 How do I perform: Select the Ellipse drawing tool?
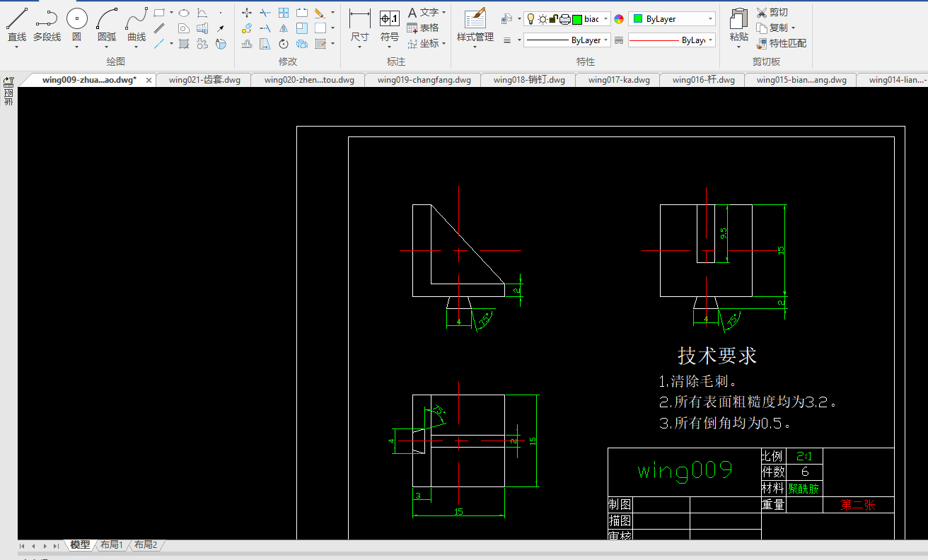[183, 13]
